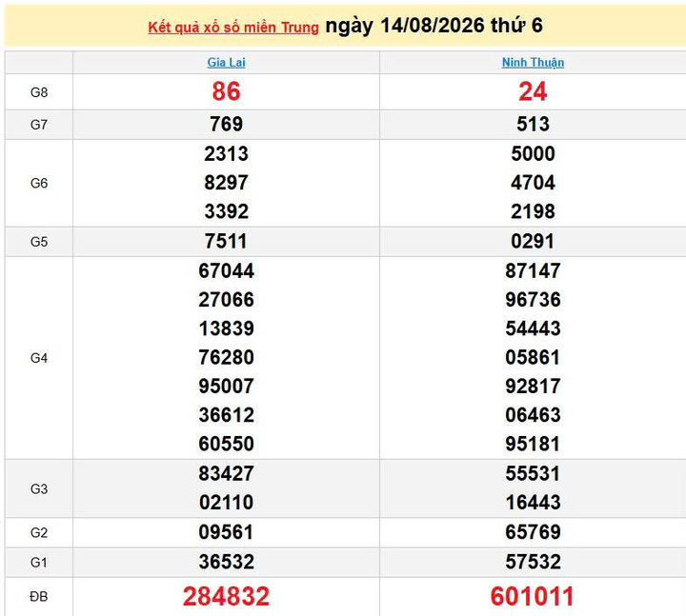686x616 pixels.
Task: Open the Ninh Thuận province link
Action: [x=533, y=63]
